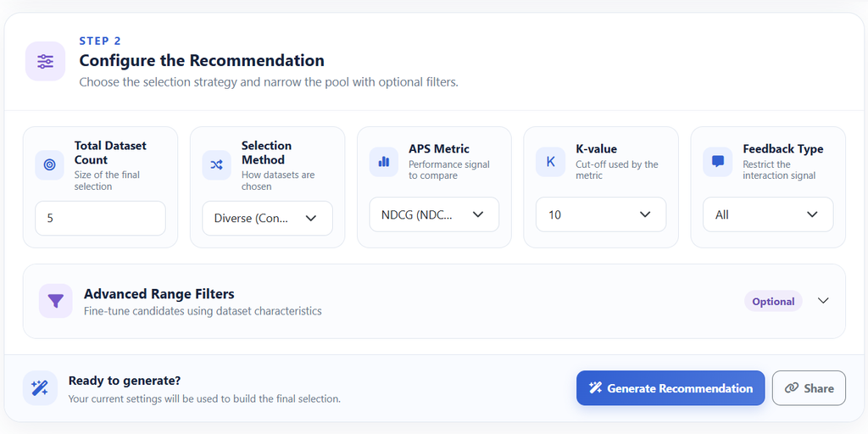
Task: Click the Share button
Action: click(x=809, y=388)
